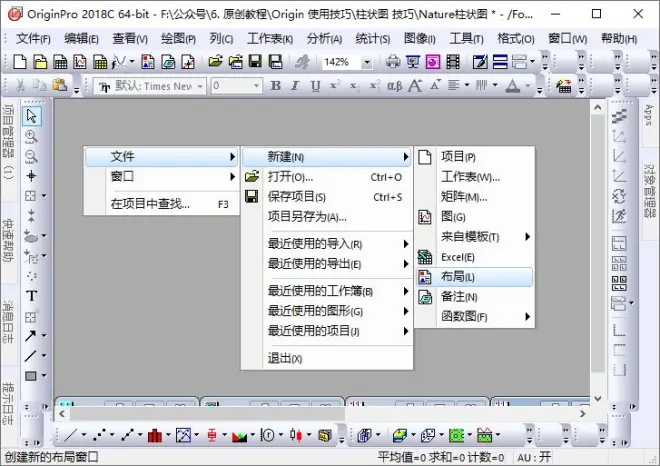The image size is (660, 466).
Task: Open the 帮助(H) menu
Action: (619, 39)
